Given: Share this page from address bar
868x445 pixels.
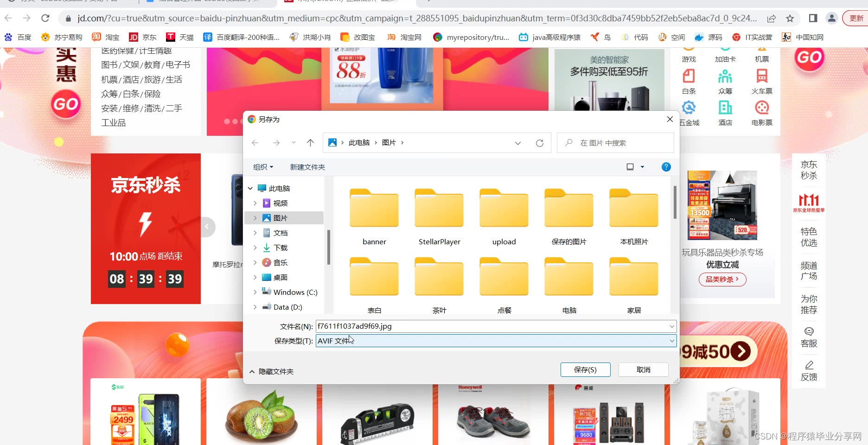Looking at the screenshot, I should point(772,19).
